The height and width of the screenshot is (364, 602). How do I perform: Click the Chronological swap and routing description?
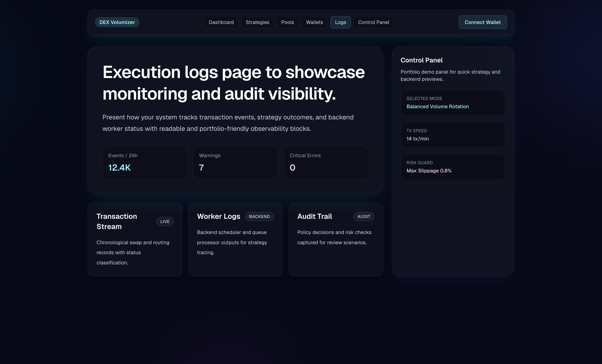click(x=133, y=252)
